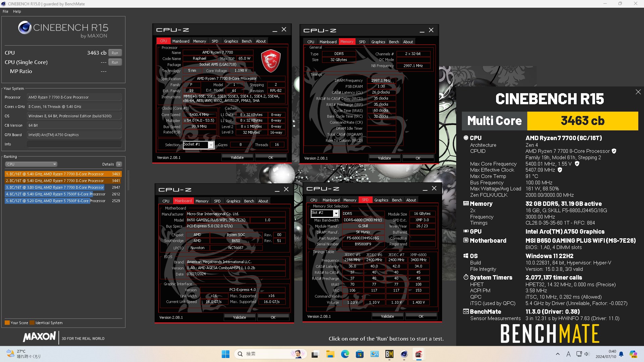Viewport: 644px width, 362px height.
Task: Open Copilot preview from the taskbar
Action: tap(633, 354)
